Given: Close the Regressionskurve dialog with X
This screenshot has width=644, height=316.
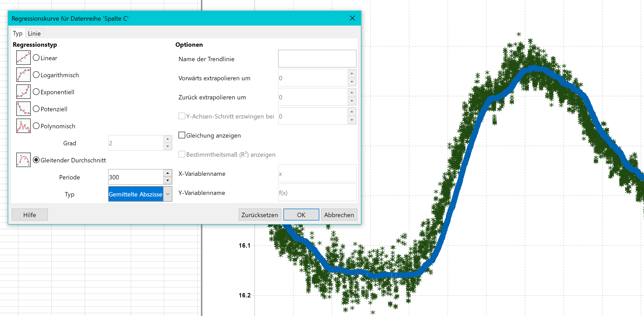Looking at the screenshot, I should point(352,18).
